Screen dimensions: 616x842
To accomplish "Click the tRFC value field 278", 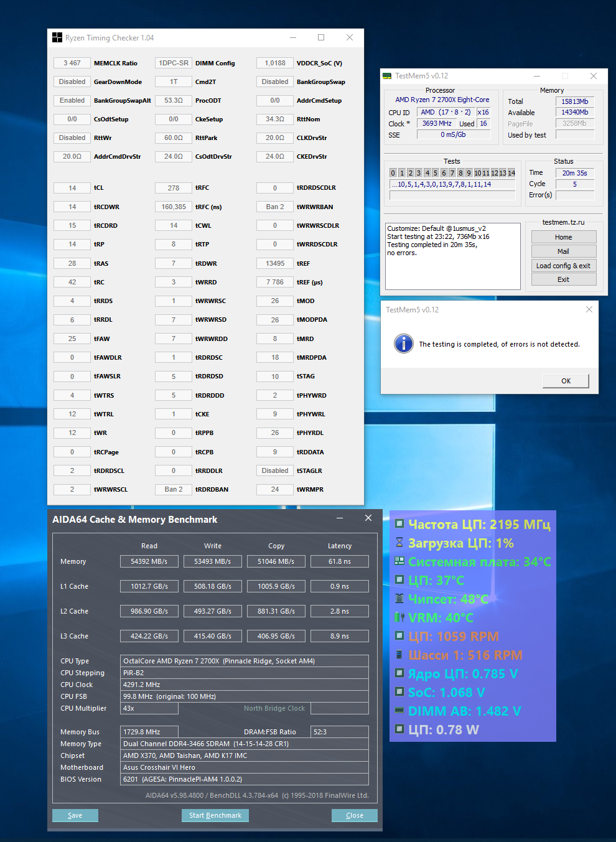I will 174,187.
